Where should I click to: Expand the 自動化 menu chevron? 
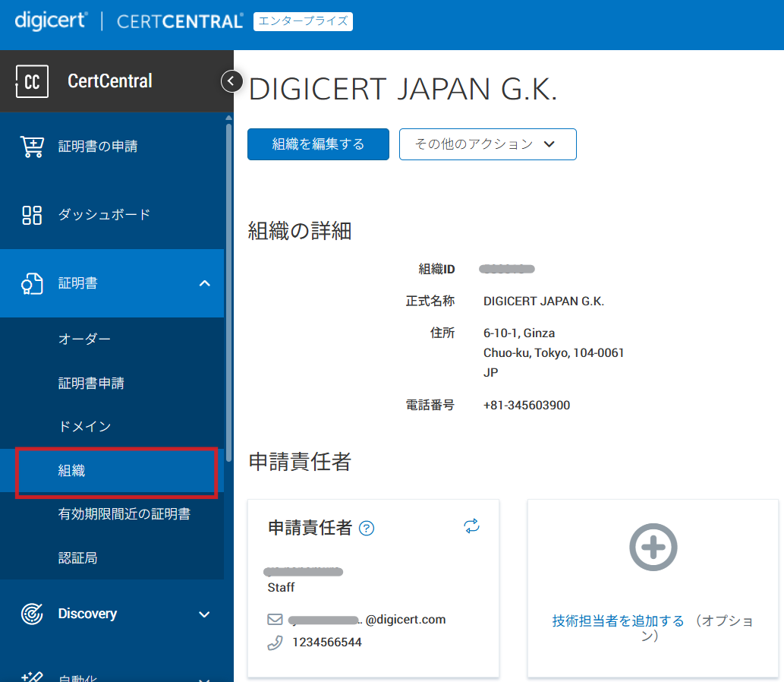coord(204,680)
